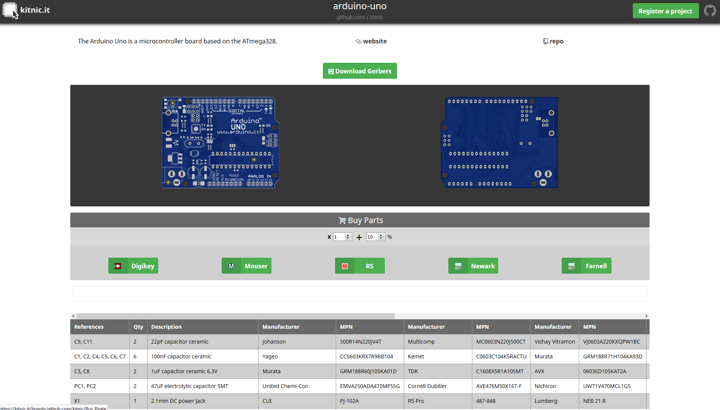Click the quantity multiplier spinner arrows

[x=348, y=237]
